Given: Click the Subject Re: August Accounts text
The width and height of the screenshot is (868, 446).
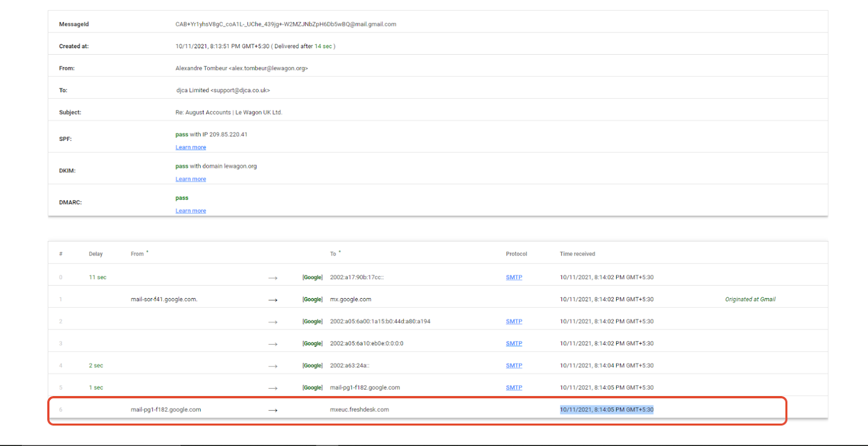Looking at the screenshot, I should click(x=229, y=113).
